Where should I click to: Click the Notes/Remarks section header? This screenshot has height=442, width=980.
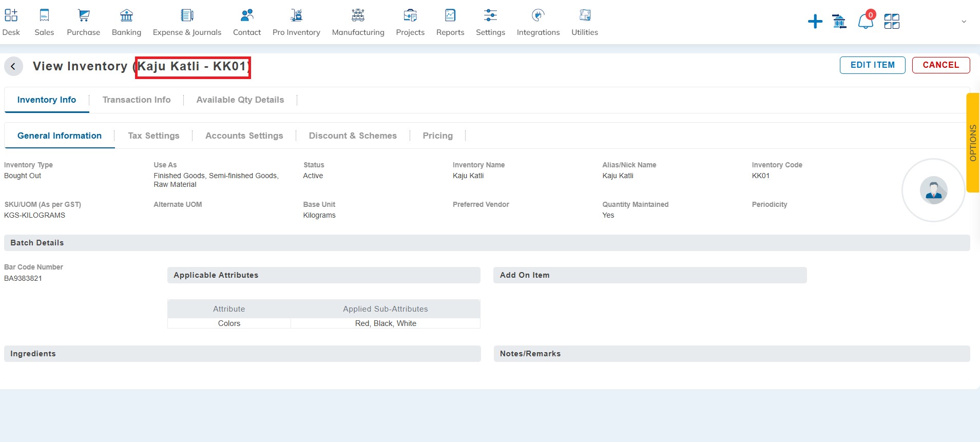pyautogui.click(x=732, y=354)
